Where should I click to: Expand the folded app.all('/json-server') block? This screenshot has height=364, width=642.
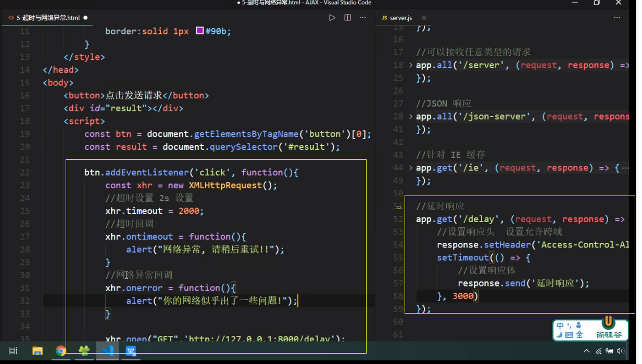[411, 116]
